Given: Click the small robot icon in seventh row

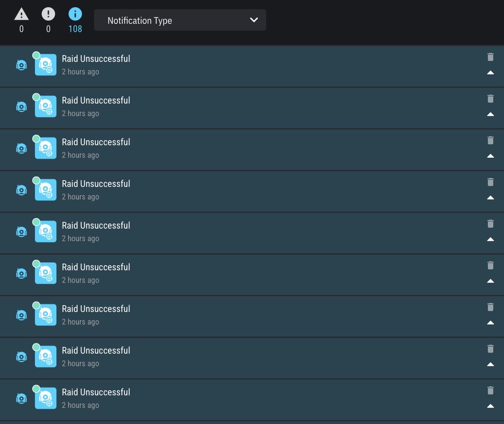Looking at the screenshot, I should point(22,316).
